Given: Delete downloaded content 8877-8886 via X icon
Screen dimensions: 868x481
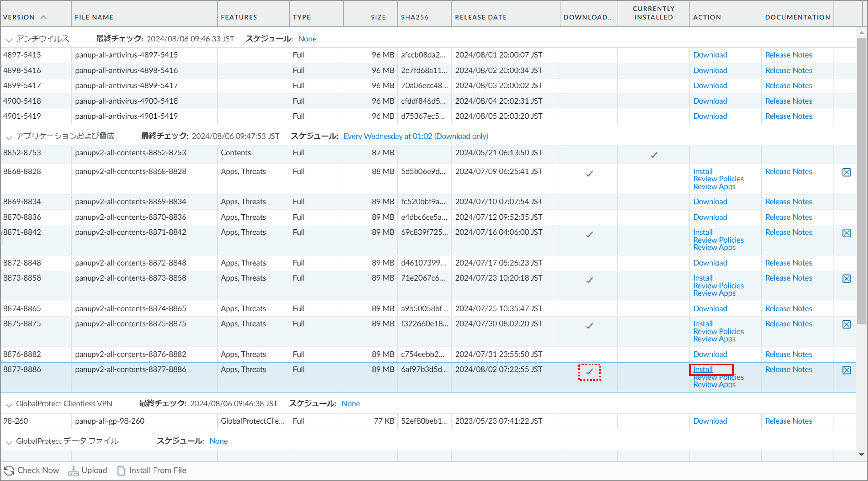Looking at the screenshot, I should pos(846,370).
